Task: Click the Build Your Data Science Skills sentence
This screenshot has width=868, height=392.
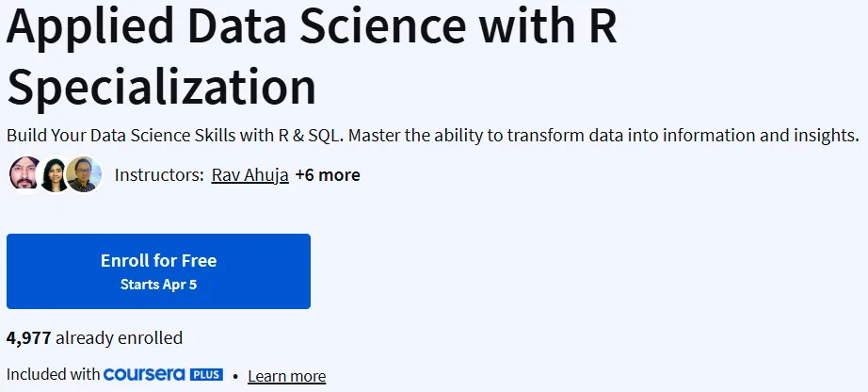Action: coord(175,136)
